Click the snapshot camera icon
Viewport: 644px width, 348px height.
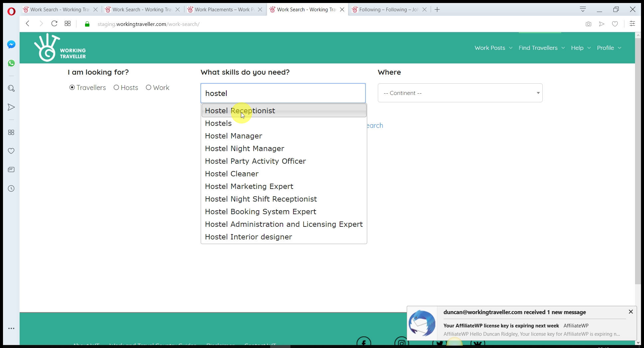[x=588, y=24]
